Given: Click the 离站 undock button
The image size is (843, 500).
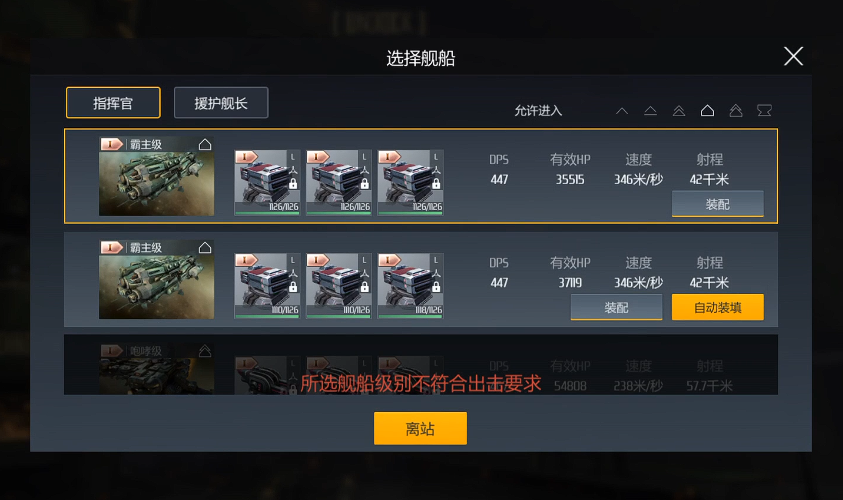Looking at the screenshot, I should point(420,428).
